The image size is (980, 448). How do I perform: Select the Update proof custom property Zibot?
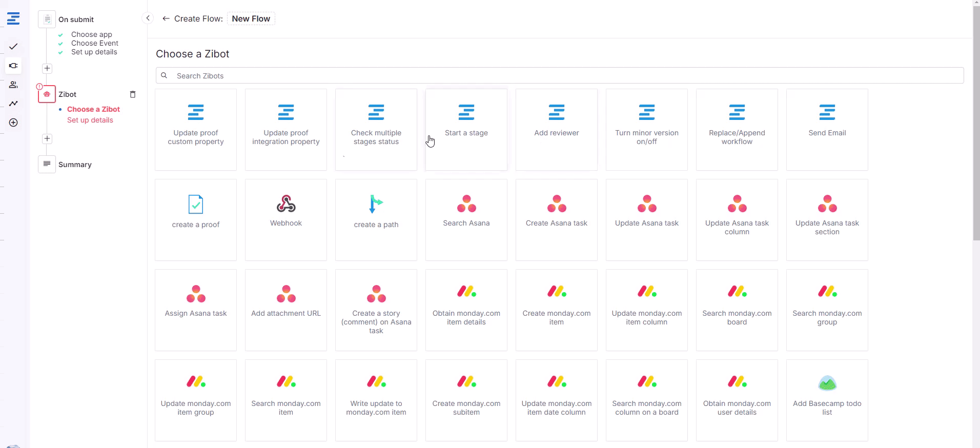tap(196, 130)
